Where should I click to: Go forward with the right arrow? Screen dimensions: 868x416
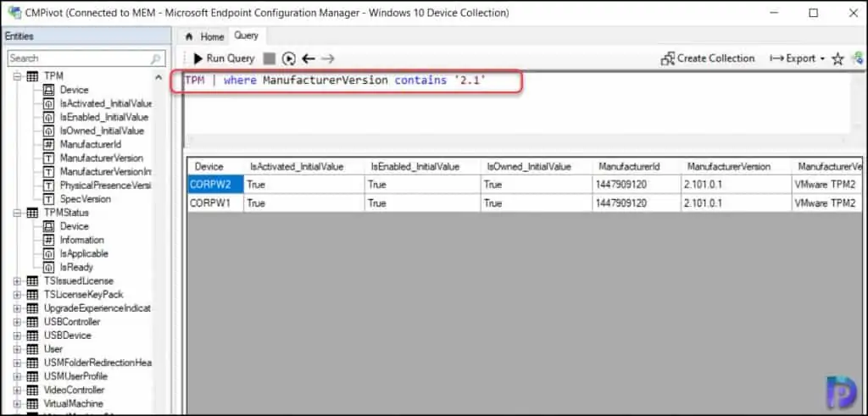point(328,58)
